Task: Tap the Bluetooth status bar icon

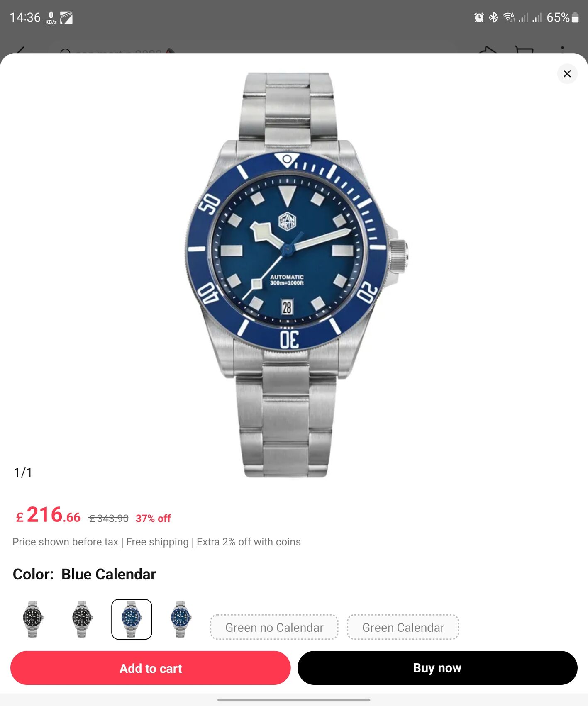Action: 493,17
